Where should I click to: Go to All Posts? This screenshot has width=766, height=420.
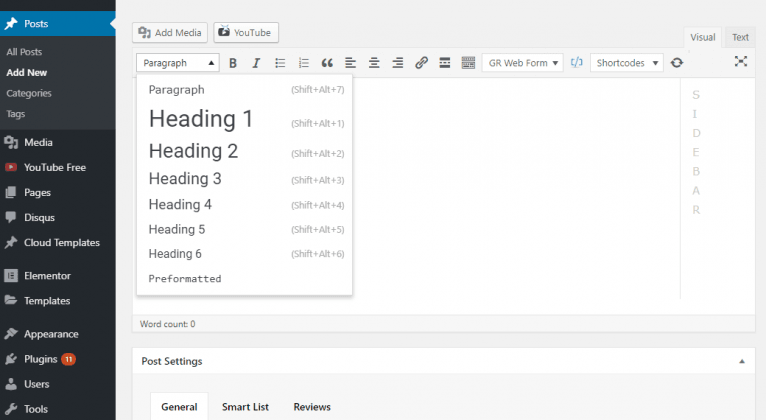tap(24, 52)
